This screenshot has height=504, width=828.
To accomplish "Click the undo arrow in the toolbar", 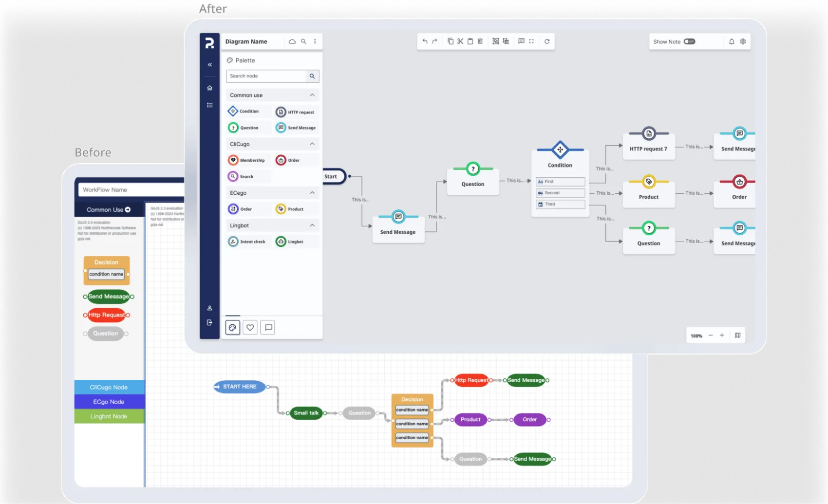I will tap(425, 41).
